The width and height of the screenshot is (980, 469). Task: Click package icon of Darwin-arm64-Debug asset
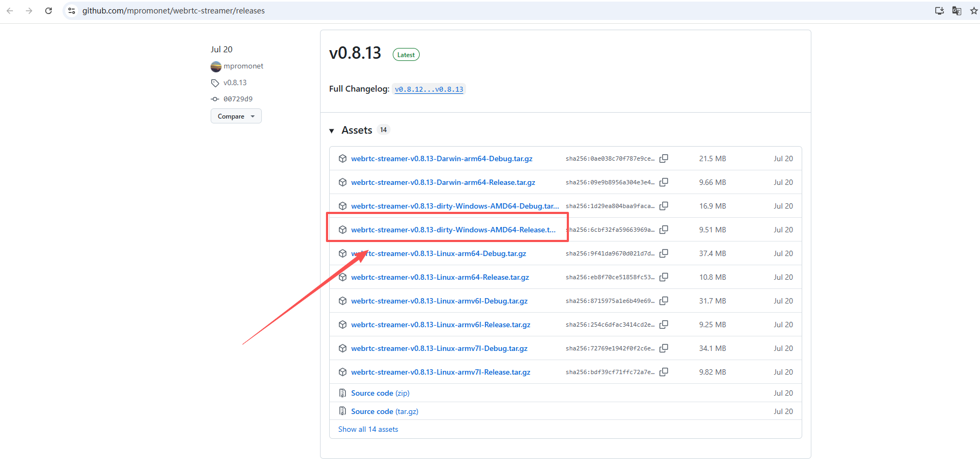[x=343, y=158]
